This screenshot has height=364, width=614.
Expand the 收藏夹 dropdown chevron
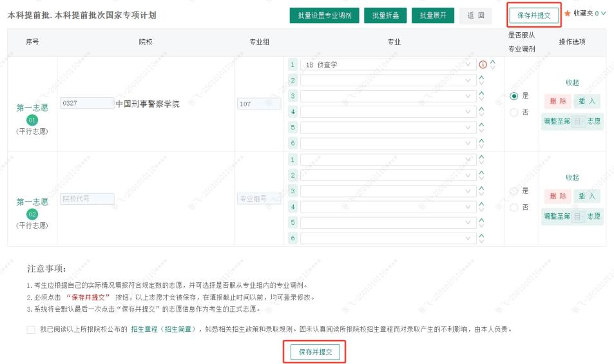[x=604, y=14]
